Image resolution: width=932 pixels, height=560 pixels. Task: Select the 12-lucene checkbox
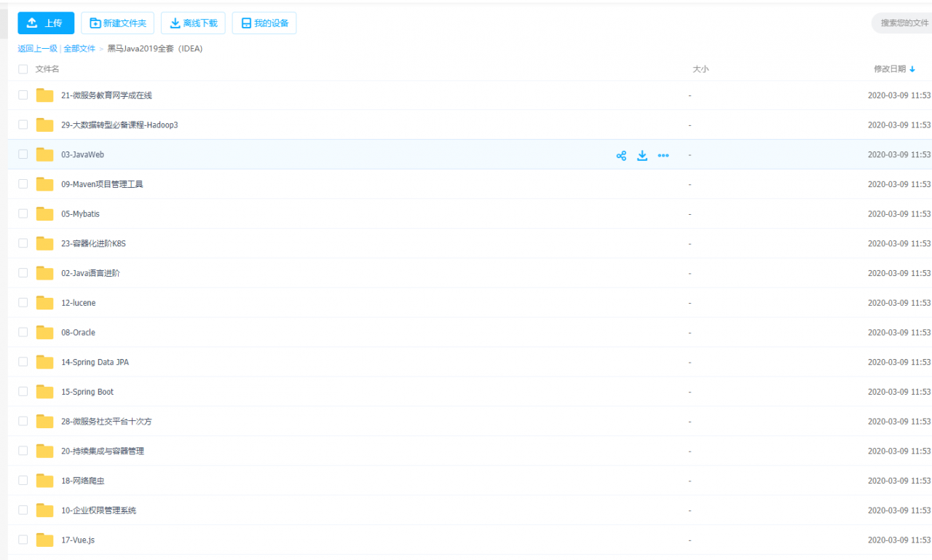[23, 302]
